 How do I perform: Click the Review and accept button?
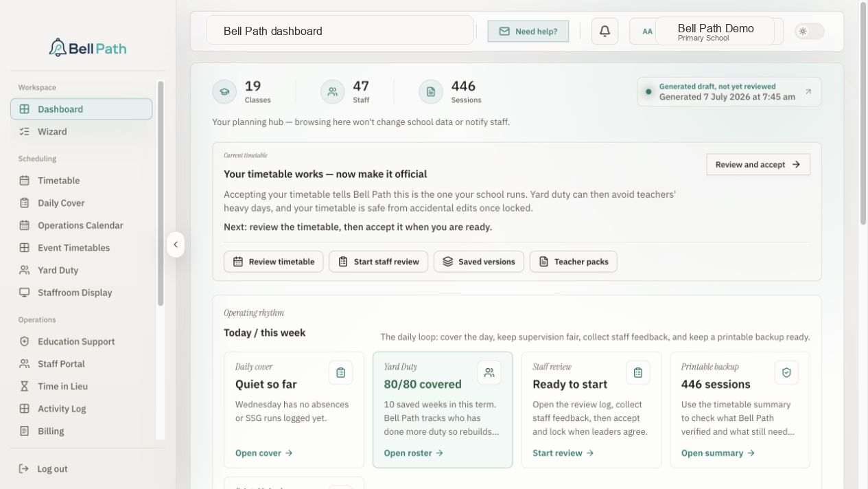coord(758,164)
